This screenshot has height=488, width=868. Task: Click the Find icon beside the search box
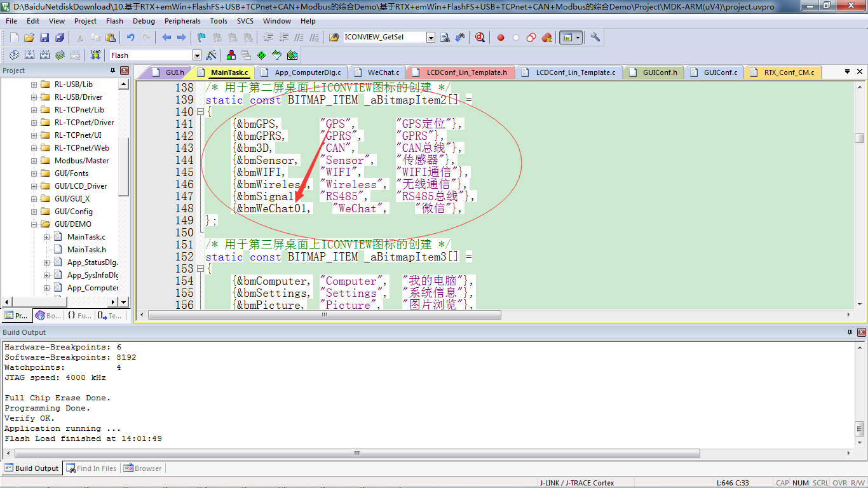(x=445, y=37)
